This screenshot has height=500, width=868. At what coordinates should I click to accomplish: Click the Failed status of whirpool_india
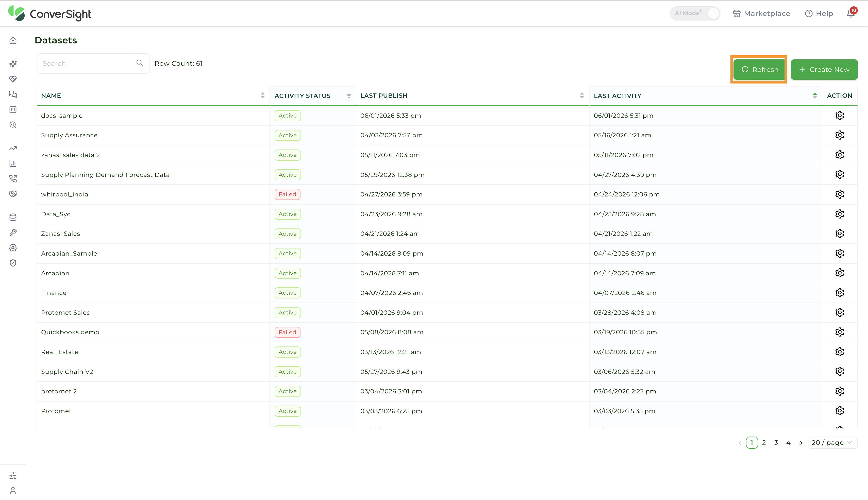[287, 194]
